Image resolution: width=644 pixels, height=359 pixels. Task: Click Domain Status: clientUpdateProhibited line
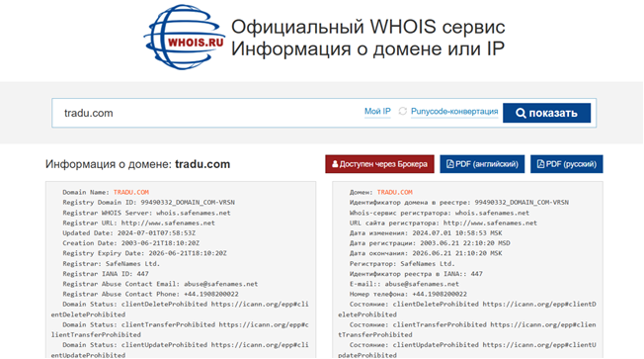click(x=180, y=349)
